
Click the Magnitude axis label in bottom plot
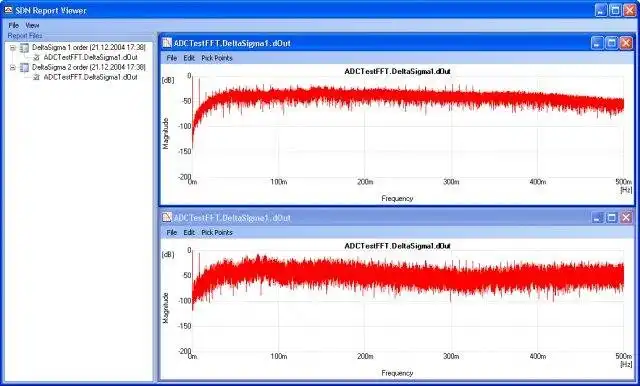(166, 308)
